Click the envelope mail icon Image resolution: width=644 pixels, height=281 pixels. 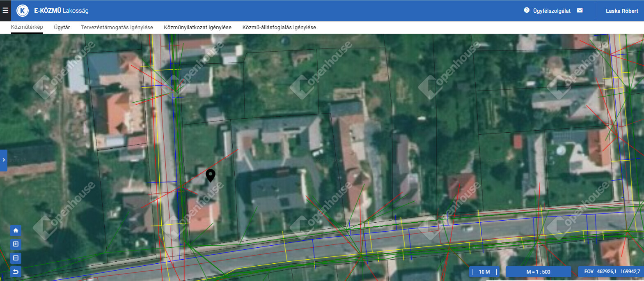580,10
